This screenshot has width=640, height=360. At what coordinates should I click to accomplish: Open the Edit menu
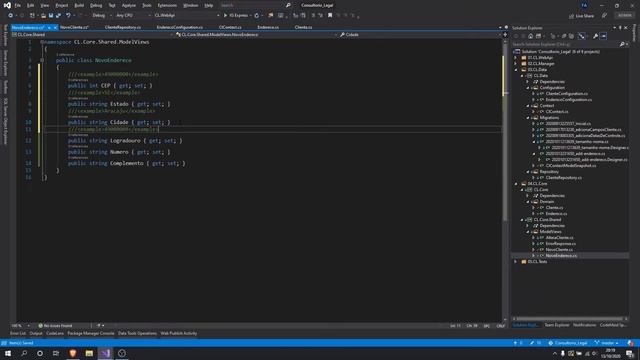tap(31, 5)
